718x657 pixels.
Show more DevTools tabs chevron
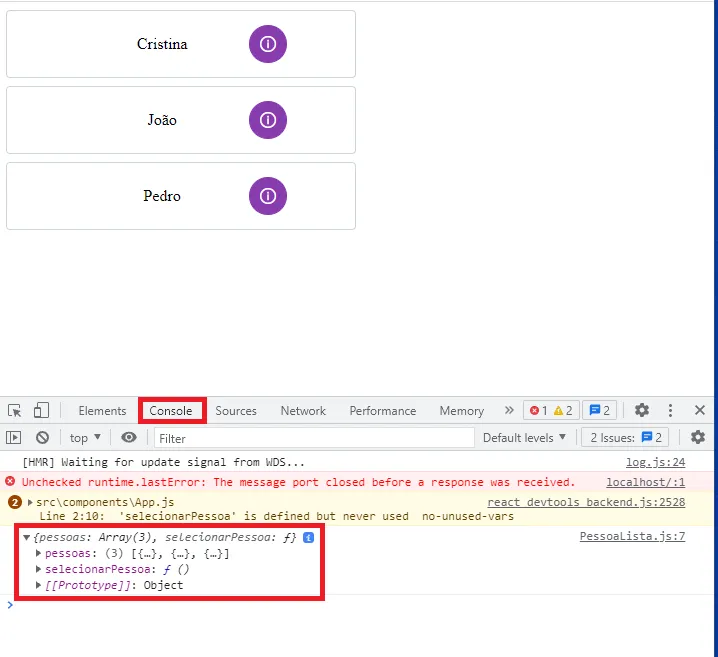[509, 410]
